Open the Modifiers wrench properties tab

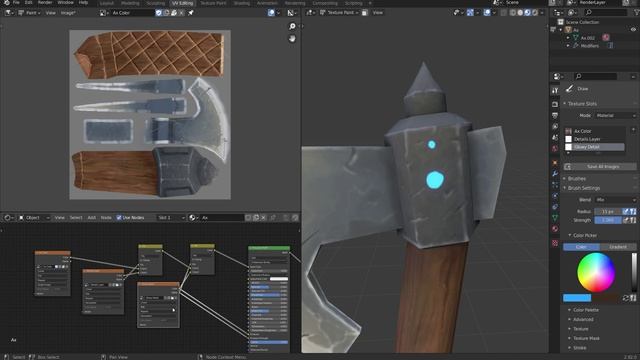coord(555,174)
